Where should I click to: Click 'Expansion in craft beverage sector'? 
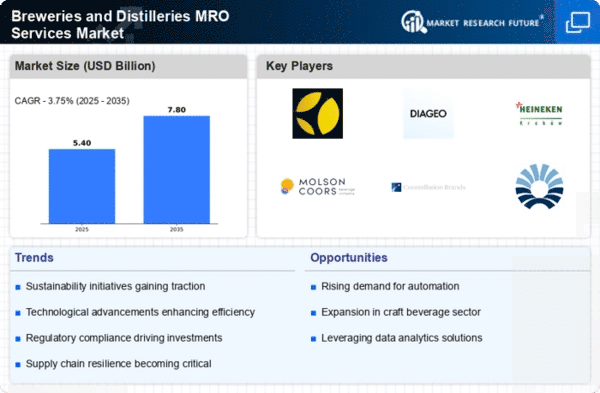pyautogui.click(x=401, y=312)
